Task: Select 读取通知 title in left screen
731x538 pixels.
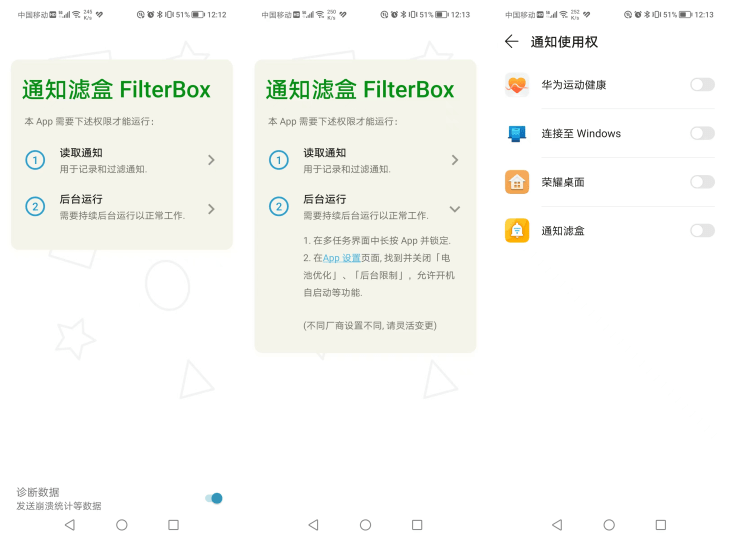Action: [81, 153]
